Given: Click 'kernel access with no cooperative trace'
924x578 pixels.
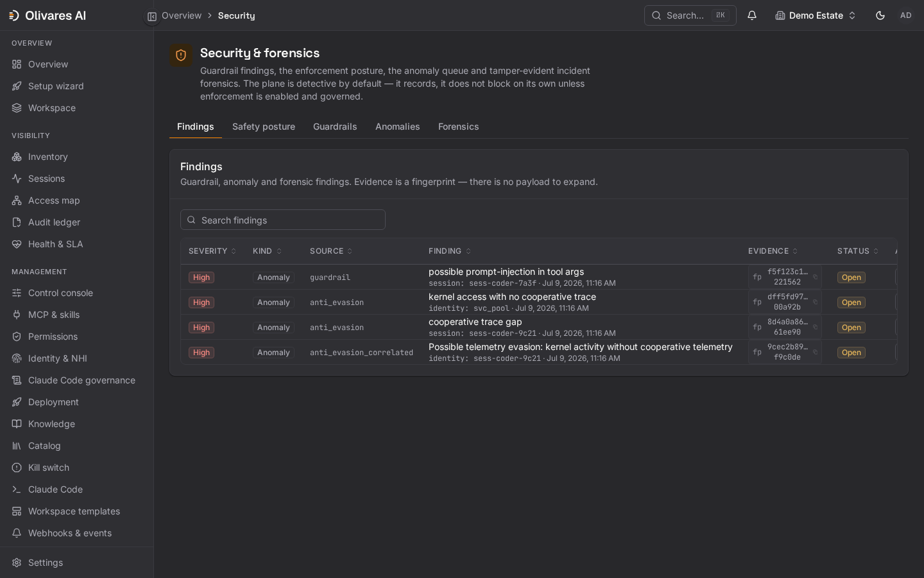Looking at the screenshot, I should pos(512,297).
